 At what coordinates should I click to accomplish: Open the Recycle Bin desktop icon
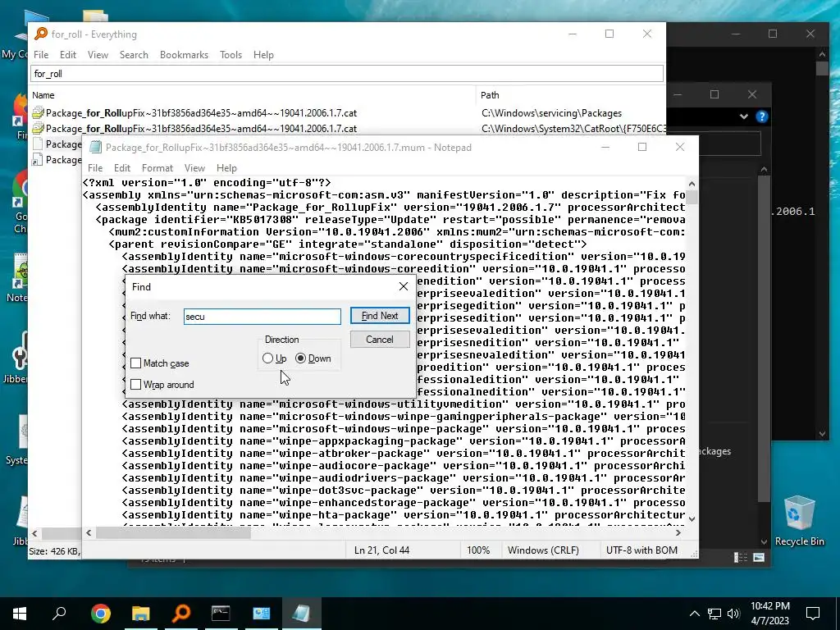[799, 521]
